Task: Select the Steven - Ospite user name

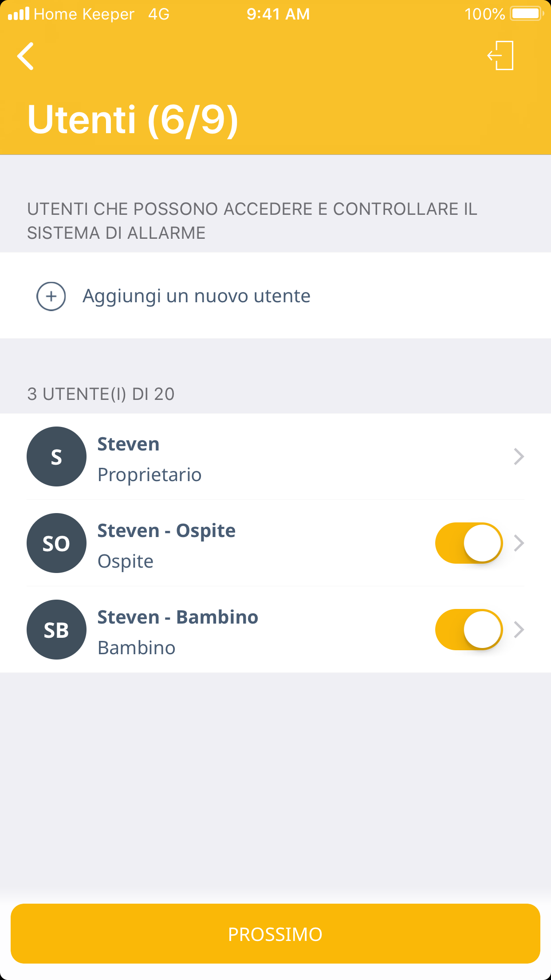Action: (166, 530)
